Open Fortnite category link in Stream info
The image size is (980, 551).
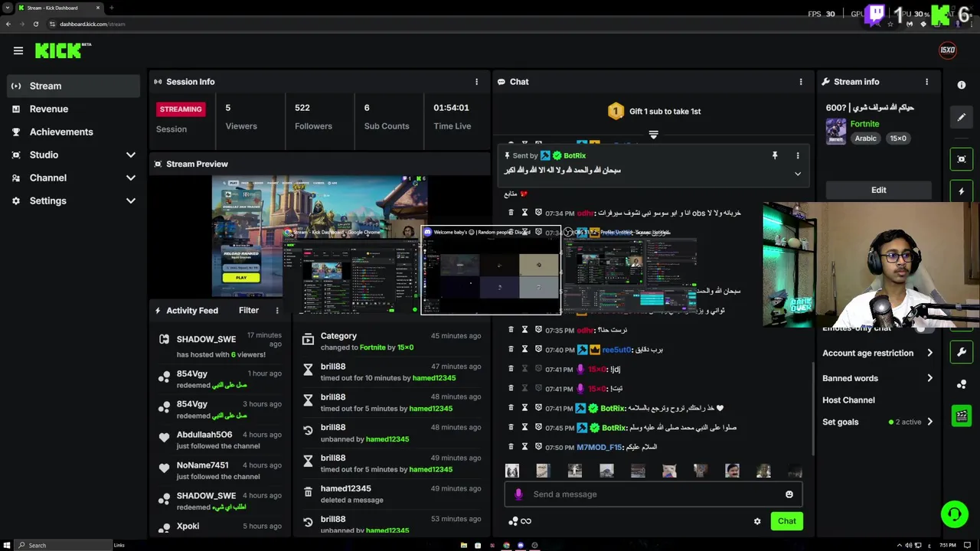[x=864, y=124]
